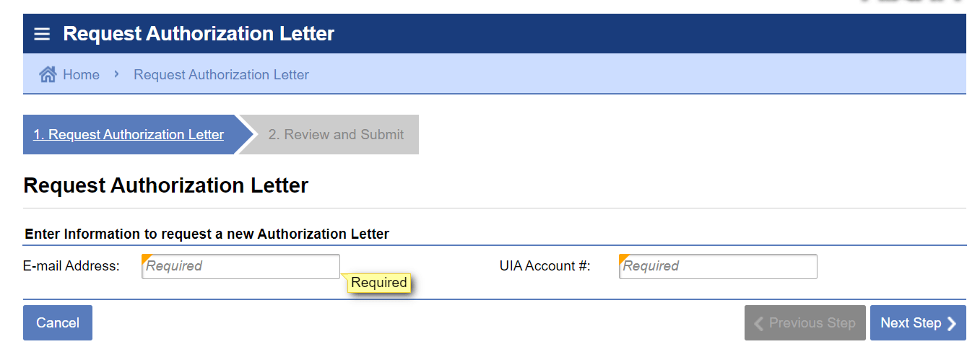Click the left chevron on Previous Step

click(x=758, y=324)
